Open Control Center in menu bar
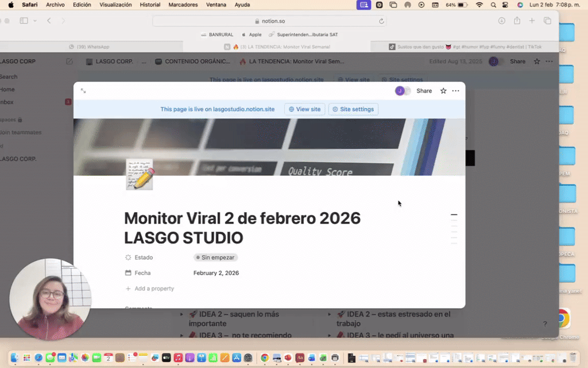The width and height of the screenshot is (588, 368). 505,5
